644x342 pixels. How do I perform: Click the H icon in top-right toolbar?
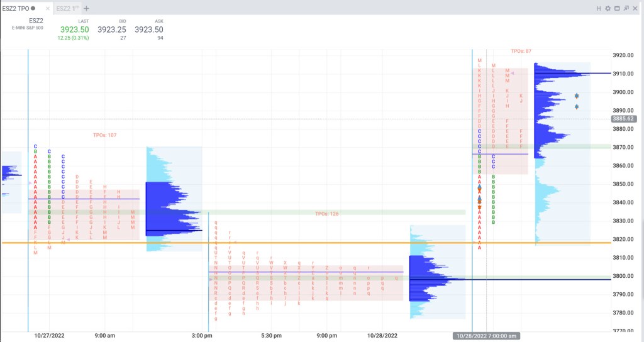tap(599, 8)
